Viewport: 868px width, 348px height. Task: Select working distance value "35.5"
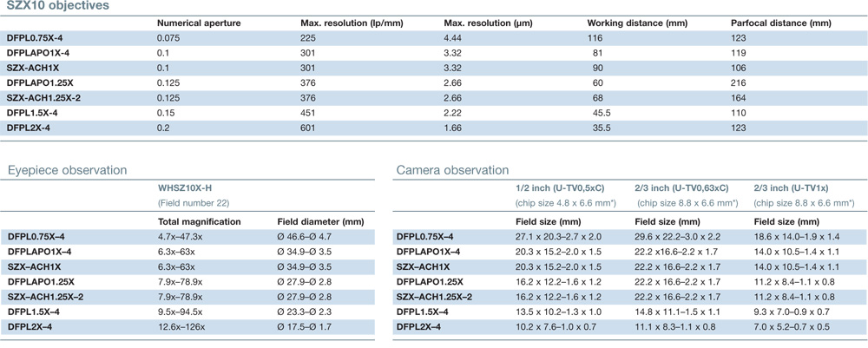pos(600,128)
